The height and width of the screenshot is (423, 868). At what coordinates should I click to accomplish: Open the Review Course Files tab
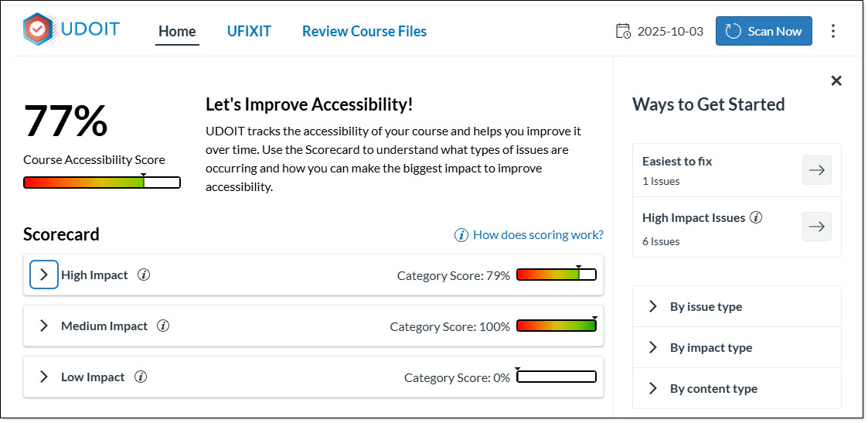[364, 31]
